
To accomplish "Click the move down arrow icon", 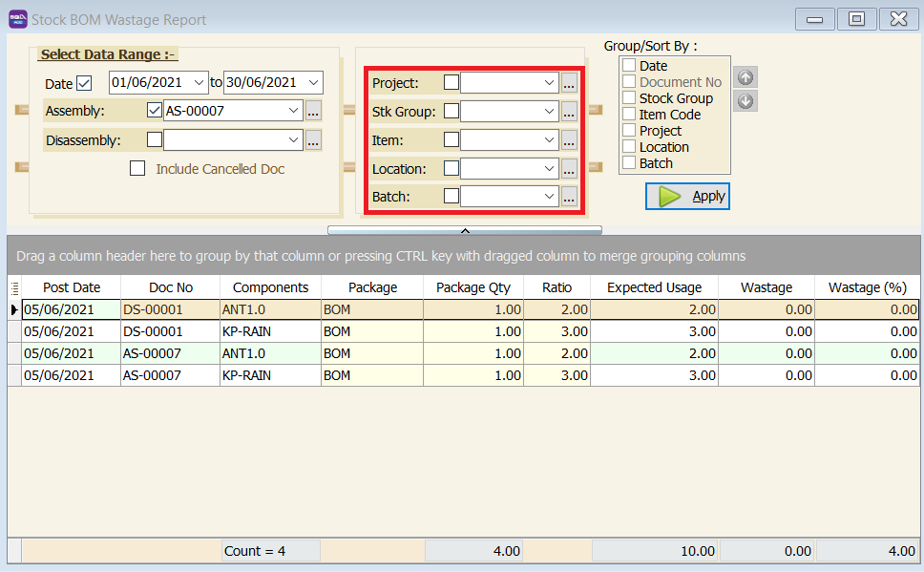I will click(746, 100).
